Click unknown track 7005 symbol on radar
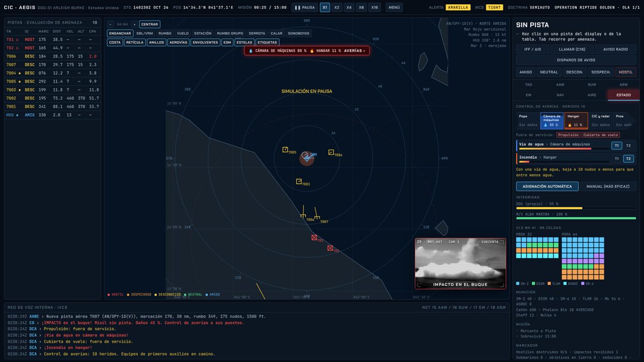644x362 pixels. tap(286, 150)
